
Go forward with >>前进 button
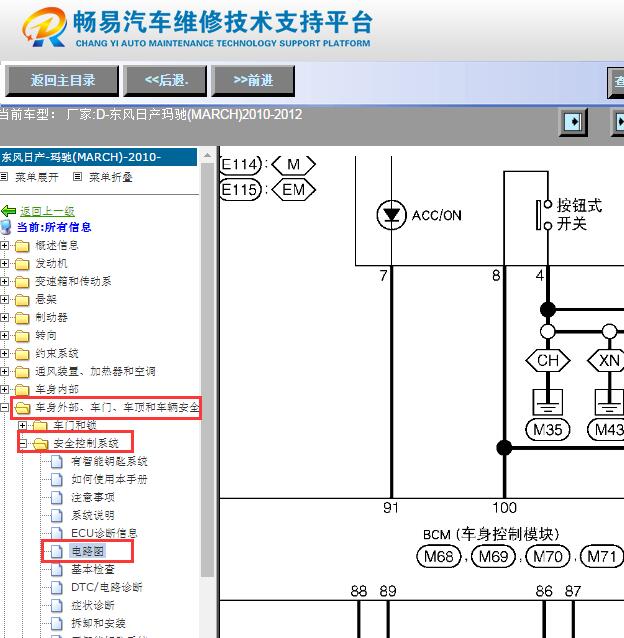pyautogui.click(x=253, y=81)
